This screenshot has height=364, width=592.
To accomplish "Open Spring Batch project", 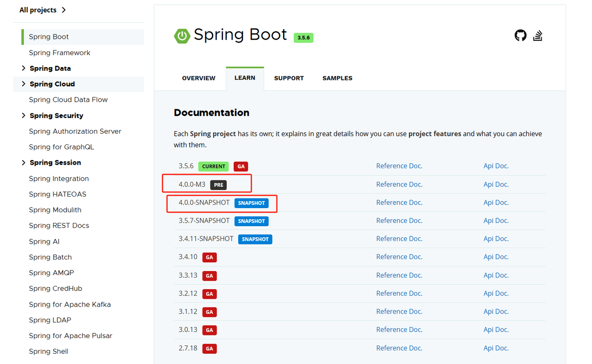I will [50, 257].
